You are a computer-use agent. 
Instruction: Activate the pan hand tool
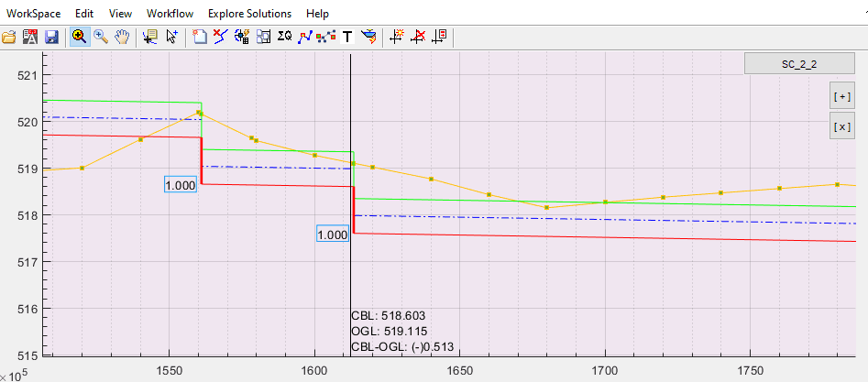pos(122,37)
